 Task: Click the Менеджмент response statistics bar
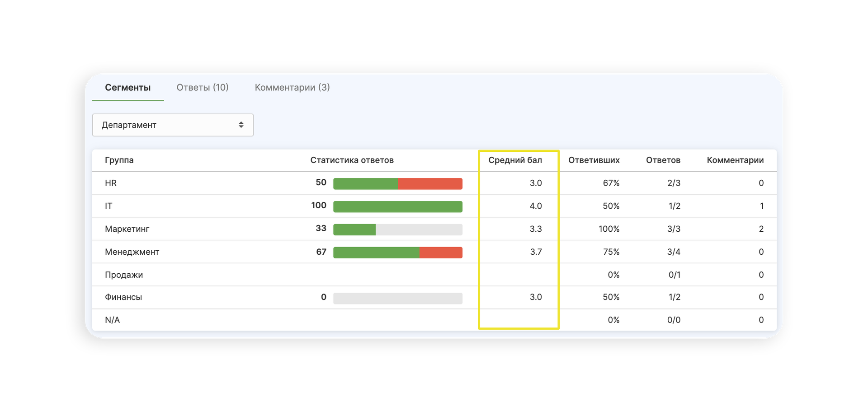point(398,252)
